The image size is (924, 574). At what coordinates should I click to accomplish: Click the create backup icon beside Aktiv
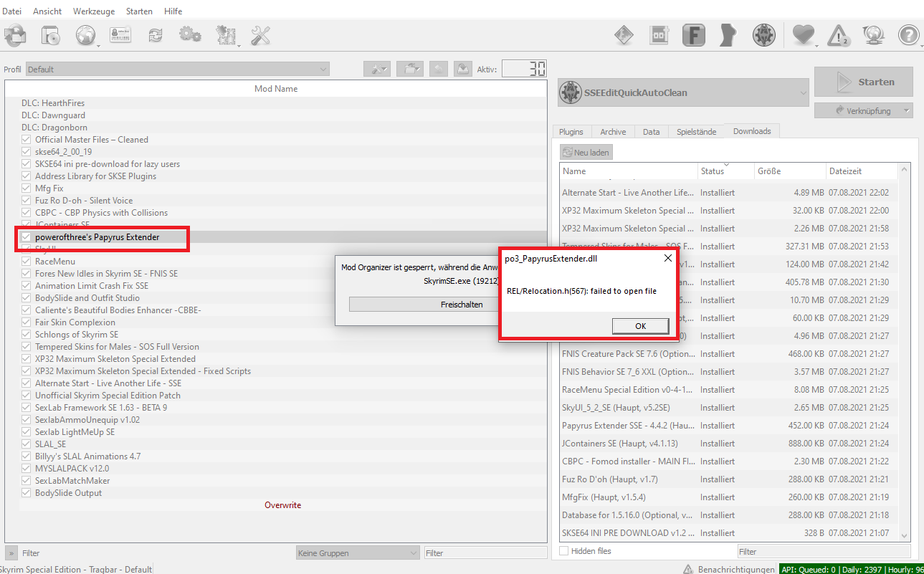462,69
